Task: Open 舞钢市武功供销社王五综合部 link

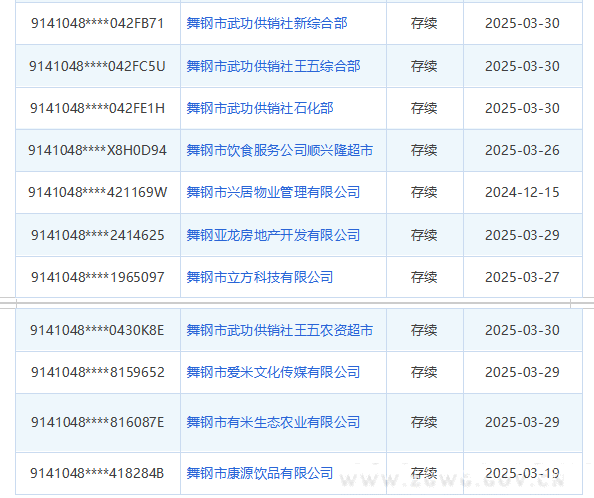Action: [x=273, y=66]
